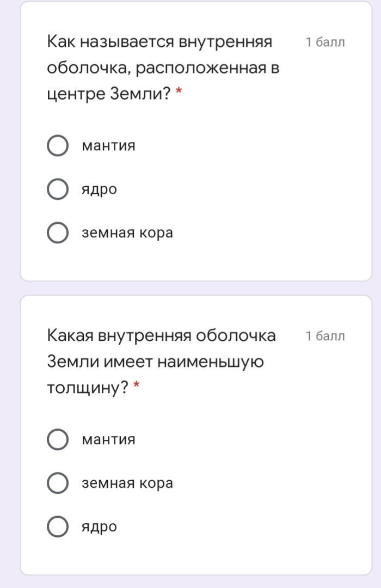Select the 'земная кора' radio for the center-of-Earth question
Screen dimensions: 381x588
pos(58,232)
